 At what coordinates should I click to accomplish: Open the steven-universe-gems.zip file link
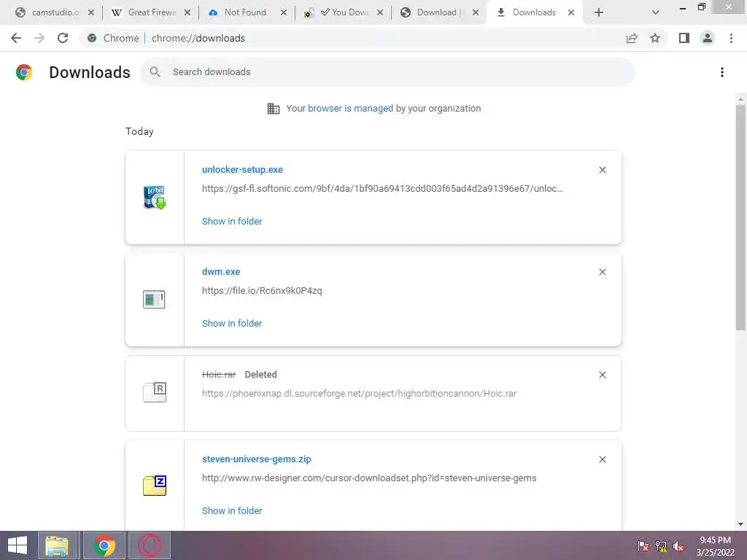pyautogui.click(x=256, y=459)
